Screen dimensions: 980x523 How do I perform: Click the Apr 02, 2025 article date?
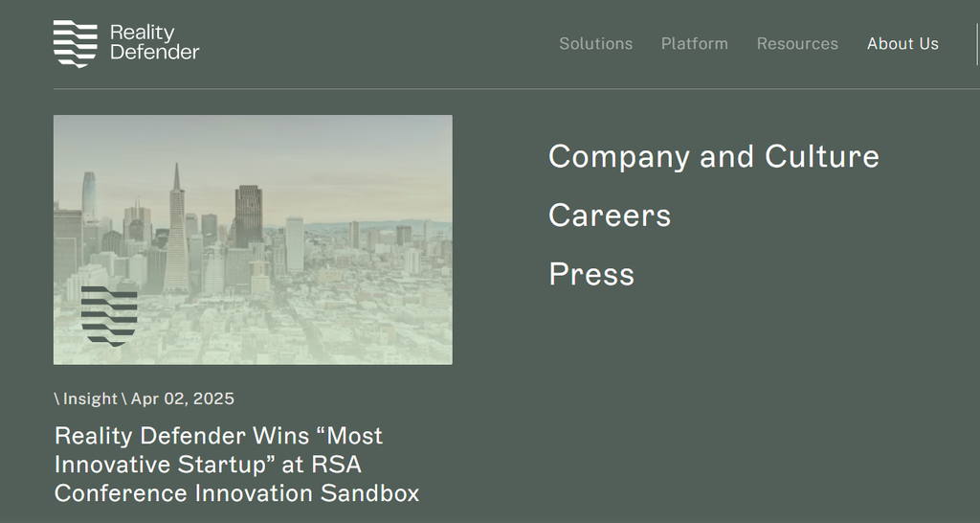coord(183,398)
